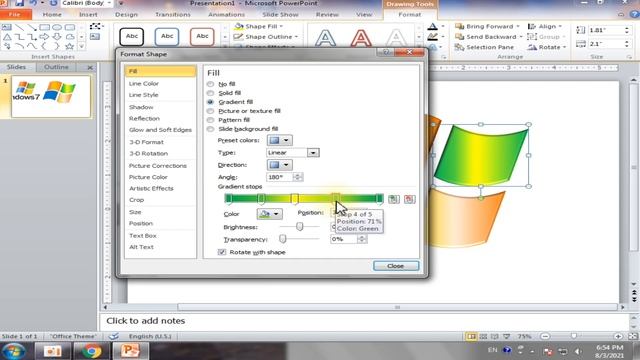
Task: Open the File tab
Action: click(x=15, y=14)
